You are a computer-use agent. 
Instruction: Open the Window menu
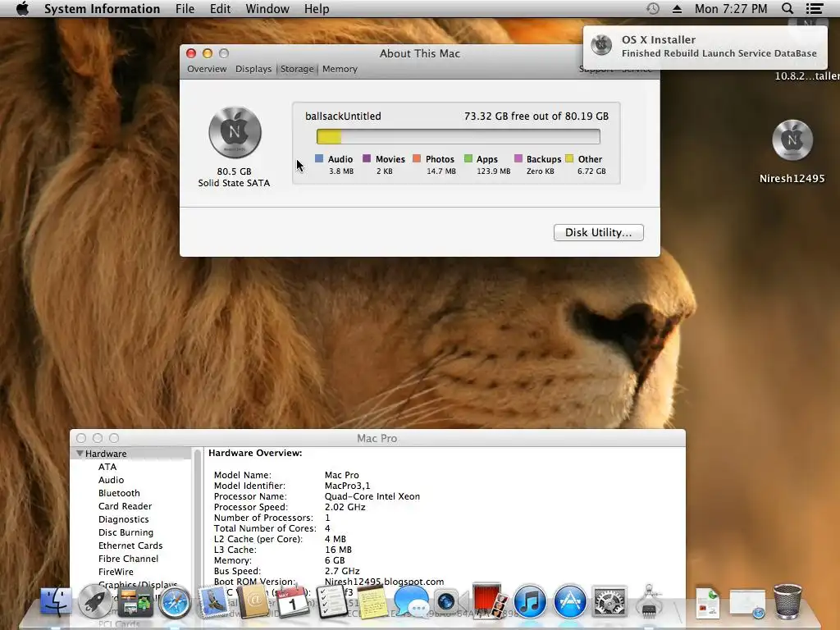point(267,8)
